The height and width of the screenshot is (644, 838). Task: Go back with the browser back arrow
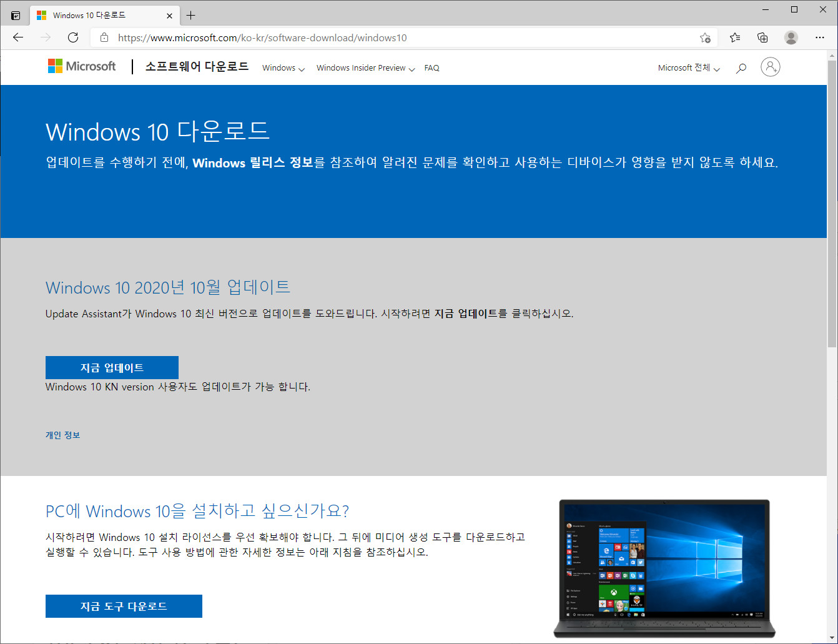tap(18, 37)
